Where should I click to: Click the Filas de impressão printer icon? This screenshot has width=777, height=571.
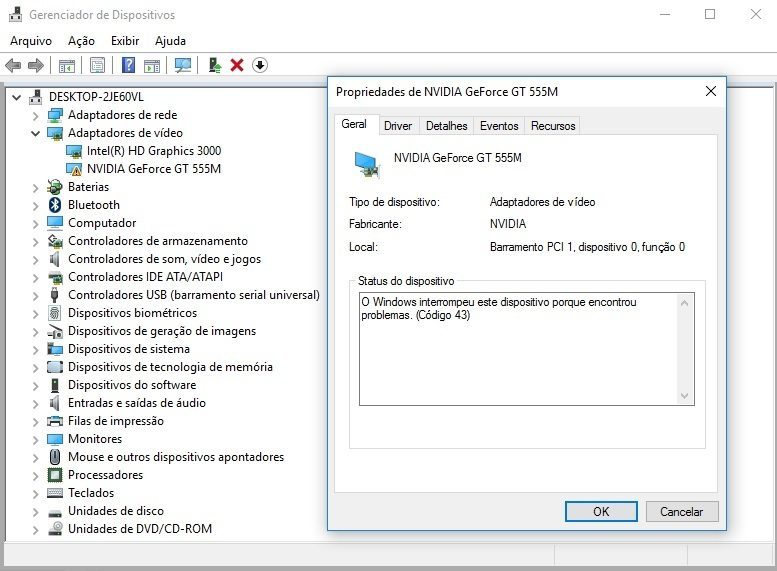[x=55, y=421]
